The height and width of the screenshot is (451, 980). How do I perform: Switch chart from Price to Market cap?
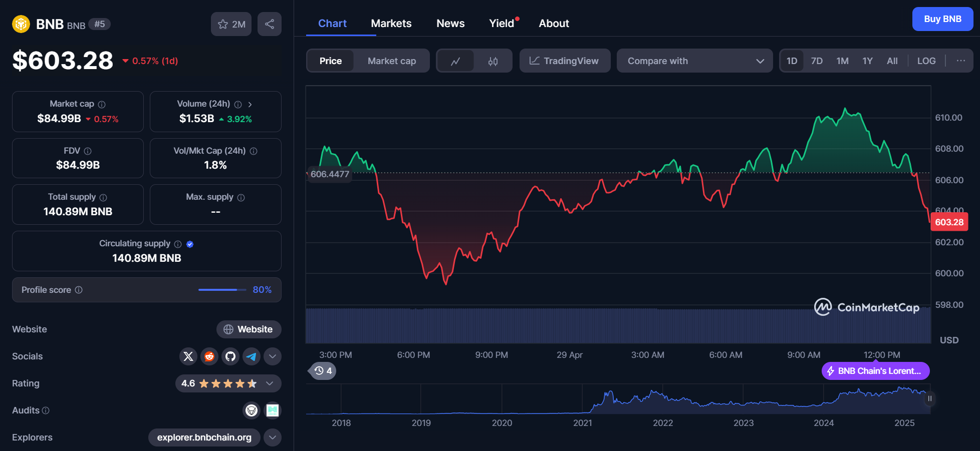(392, 61)
